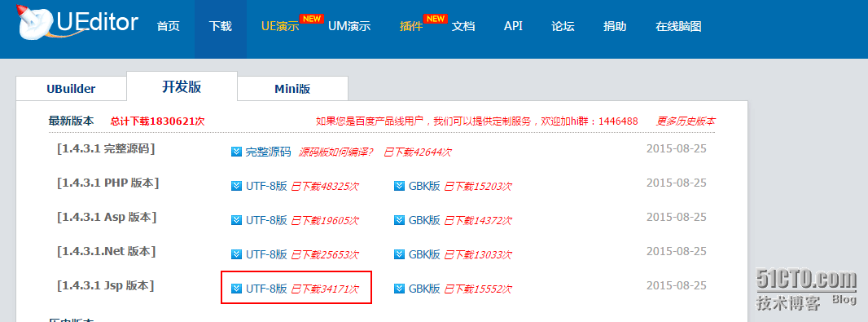Click the 总计下载1830621次 text
The width and height of the screenshot is (868, 322).
click(158, 121)
